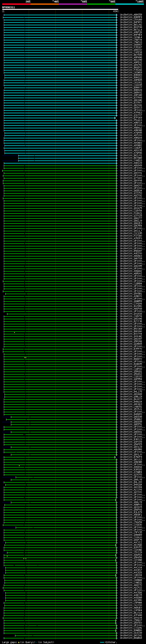Click the UniRef100_B6SJV1 label
Image resolution: width=146 pixels, height=644 pixels.
(x=131, y=156)
